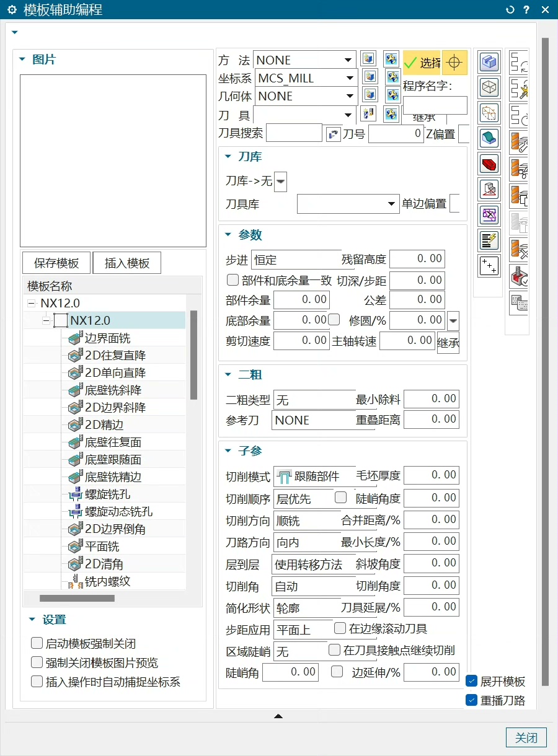
Task: Enable 在刀具接触点继续切削 checkbox
Action: pyautogui.click(x=334, y=650)
